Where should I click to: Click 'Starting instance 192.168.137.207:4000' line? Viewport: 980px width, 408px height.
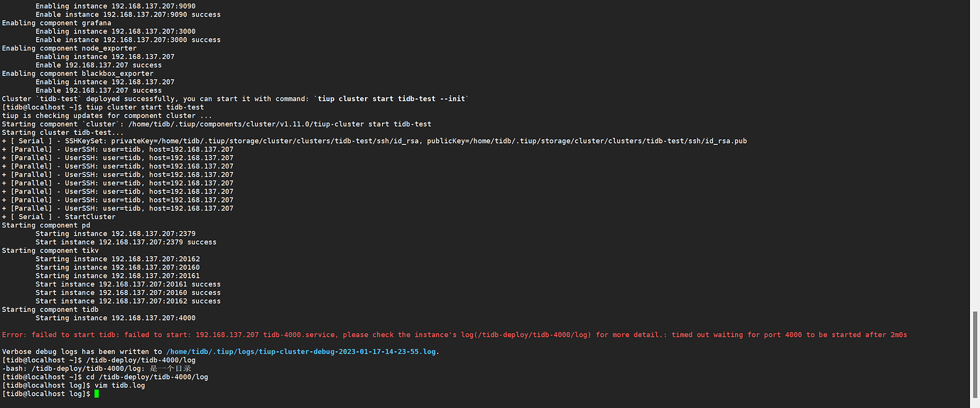click(x=116, y=318)
